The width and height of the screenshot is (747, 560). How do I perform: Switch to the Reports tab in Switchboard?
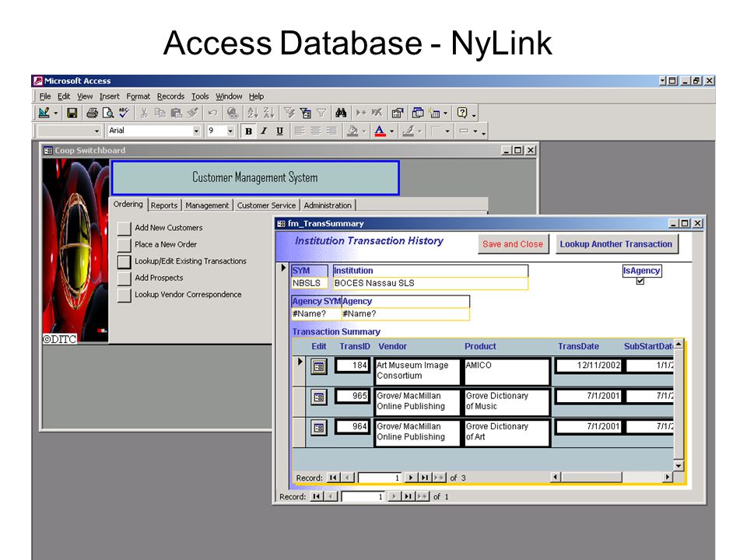point(164,205)
